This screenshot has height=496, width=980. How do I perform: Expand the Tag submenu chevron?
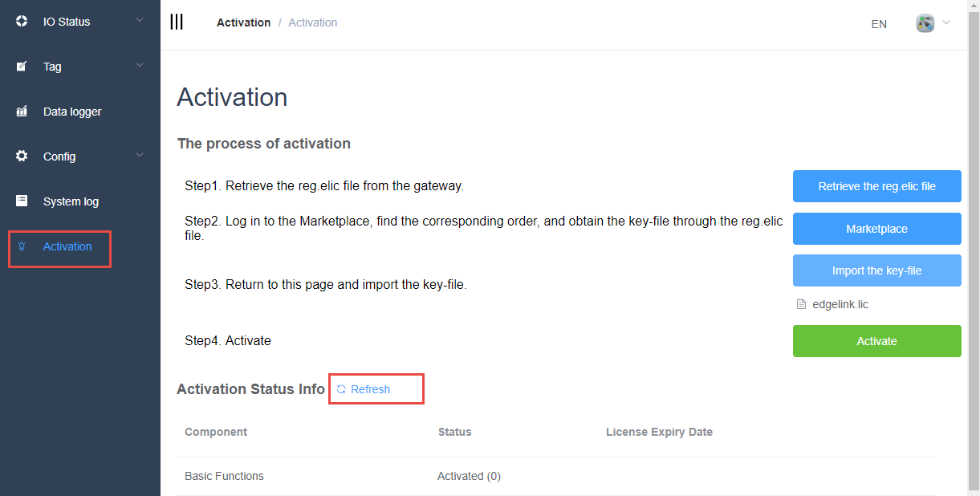[x=140, y=65]
